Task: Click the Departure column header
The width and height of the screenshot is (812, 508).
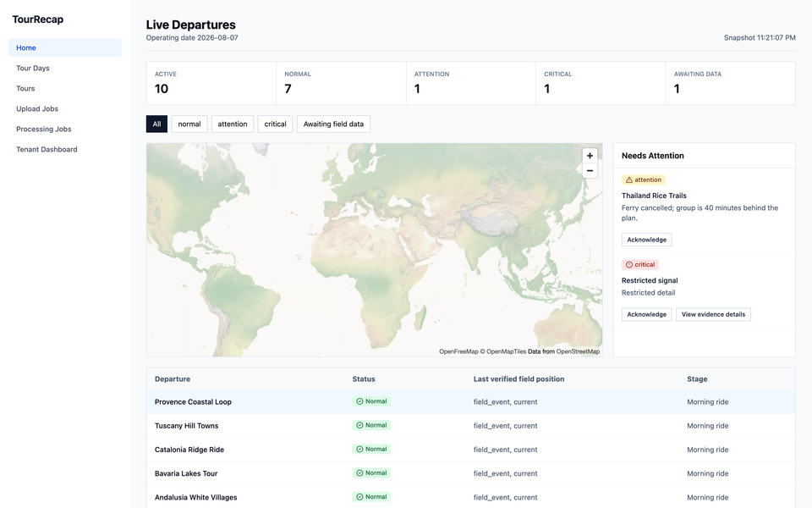Action: click(x=173, y=379)
